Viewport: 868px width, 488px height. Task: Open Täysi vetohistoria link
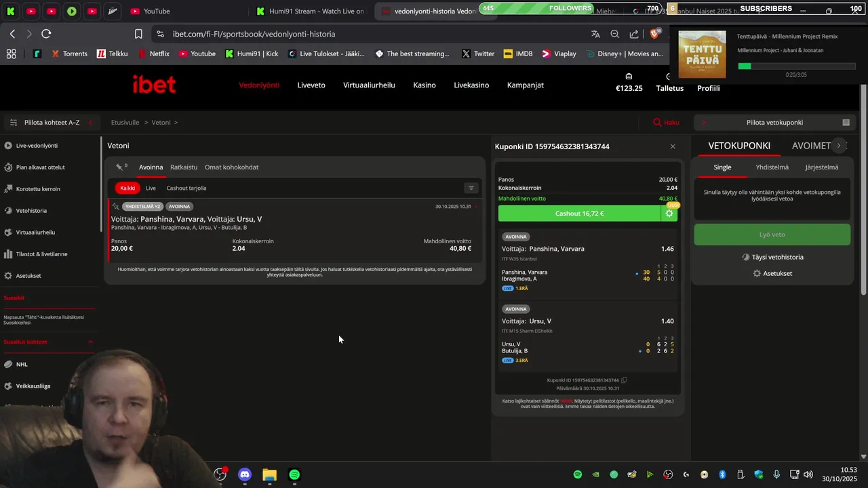point(772,258)
